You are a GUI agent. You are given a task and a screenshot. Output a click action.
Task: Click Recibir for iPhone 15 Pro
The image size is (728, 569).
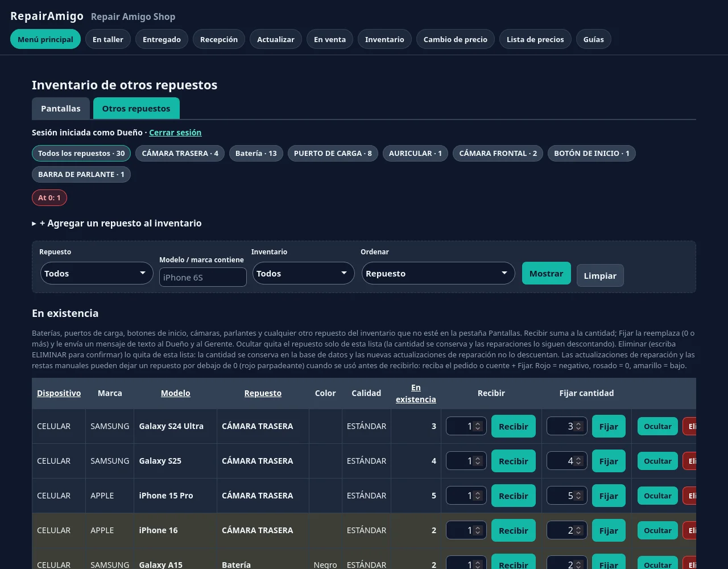(514, 496)
